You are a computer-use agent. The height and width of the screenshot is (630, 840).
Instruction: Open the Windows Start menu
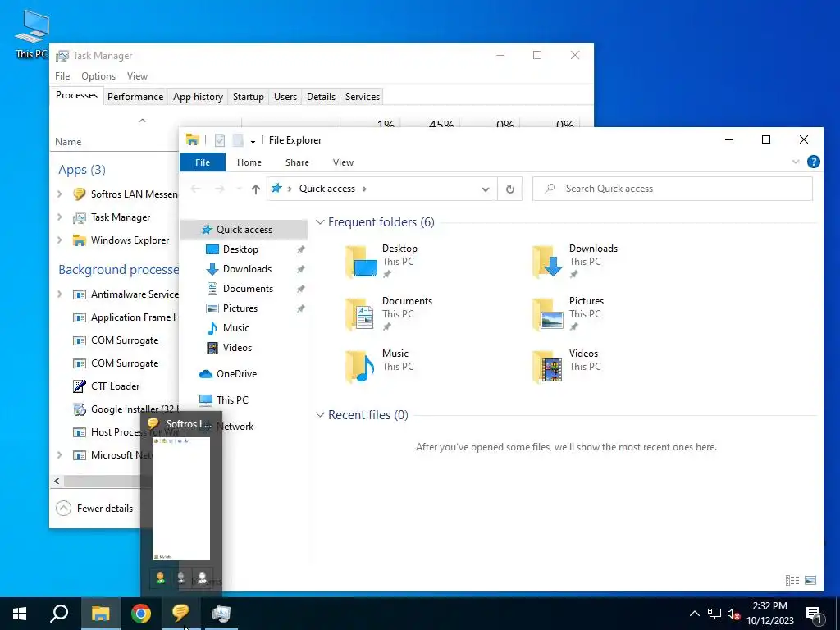click(x=20, y=614)
